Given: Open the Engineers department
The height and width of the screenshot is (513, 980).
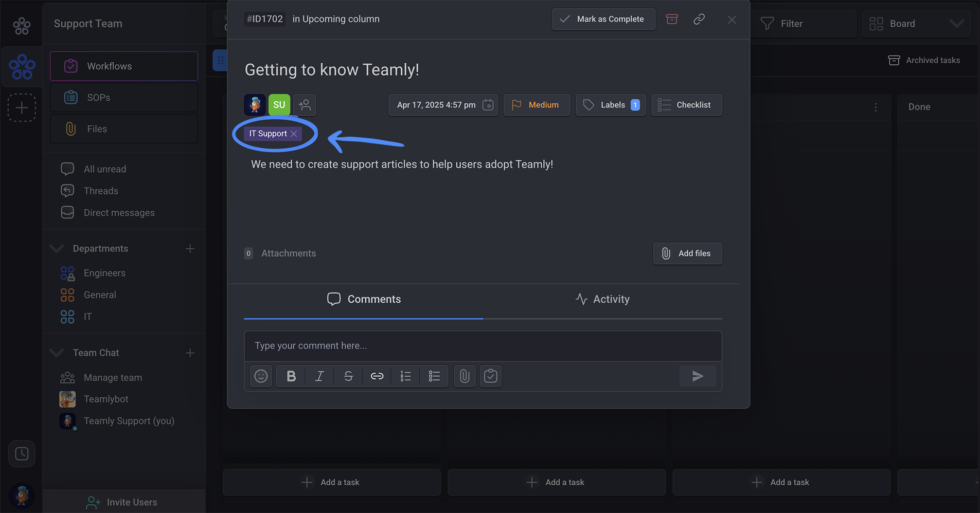Looking at the screenshot, I should [x=104, y=273].
